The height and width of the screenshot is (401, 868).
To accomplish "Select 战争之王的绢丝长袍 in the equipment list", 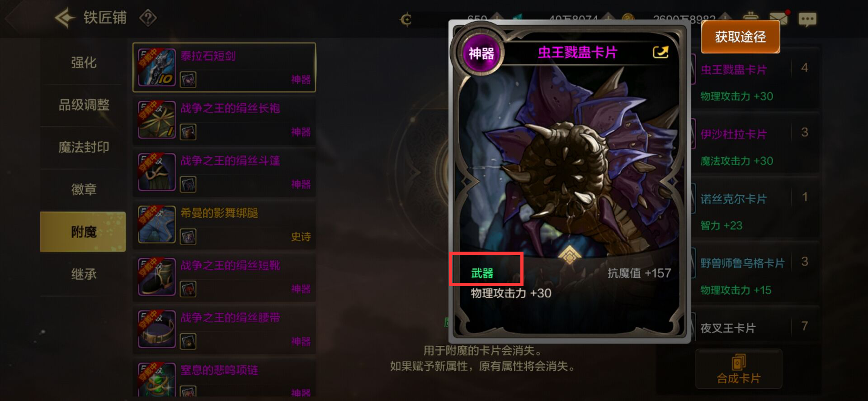I will point(224,119).
